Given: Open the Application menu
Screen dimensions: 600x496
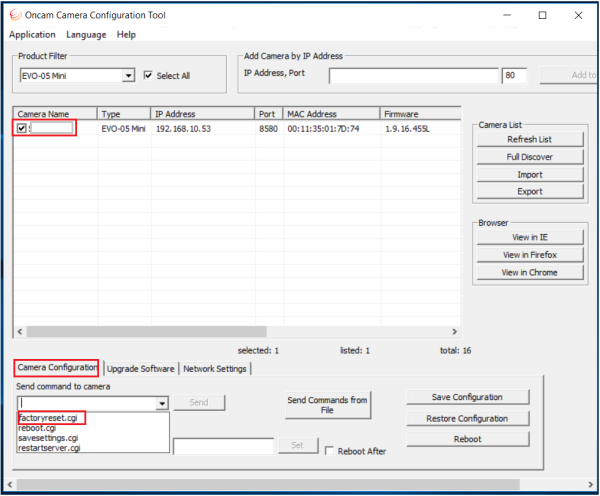Looking at the screenshot, I should 32,35.
